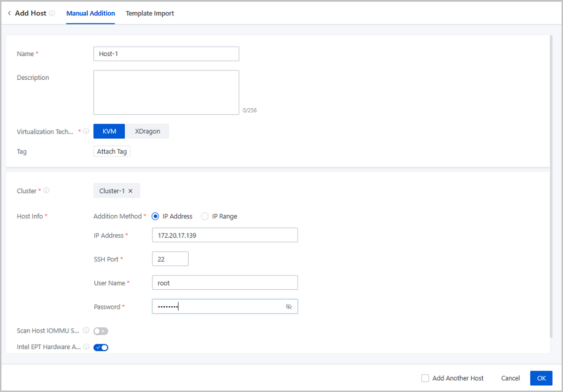
Task: Click the Cancel button
Action: pos(510,378)
